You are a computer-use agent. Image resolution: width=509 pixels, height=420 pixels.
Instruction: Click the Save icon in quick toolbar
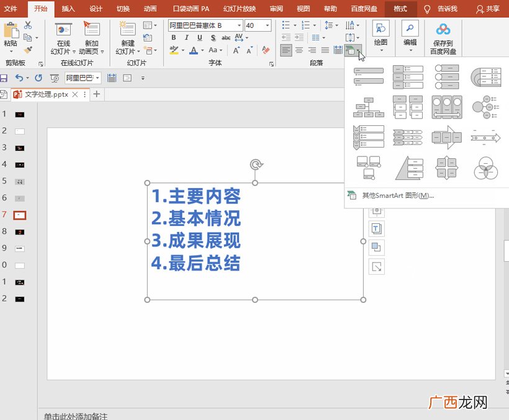pos(3,78)
